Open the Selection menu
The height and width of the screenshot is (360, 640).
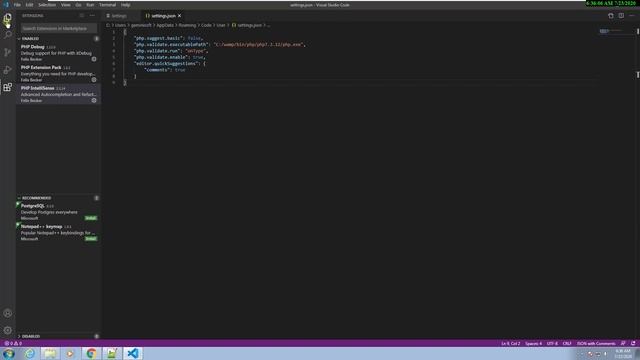47,5
